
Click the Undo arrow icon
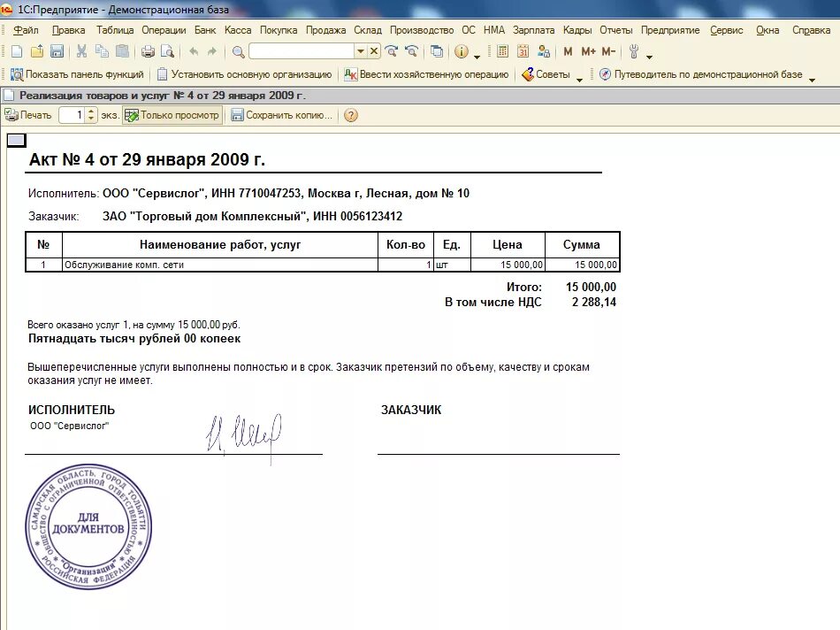tap(194, 51)
